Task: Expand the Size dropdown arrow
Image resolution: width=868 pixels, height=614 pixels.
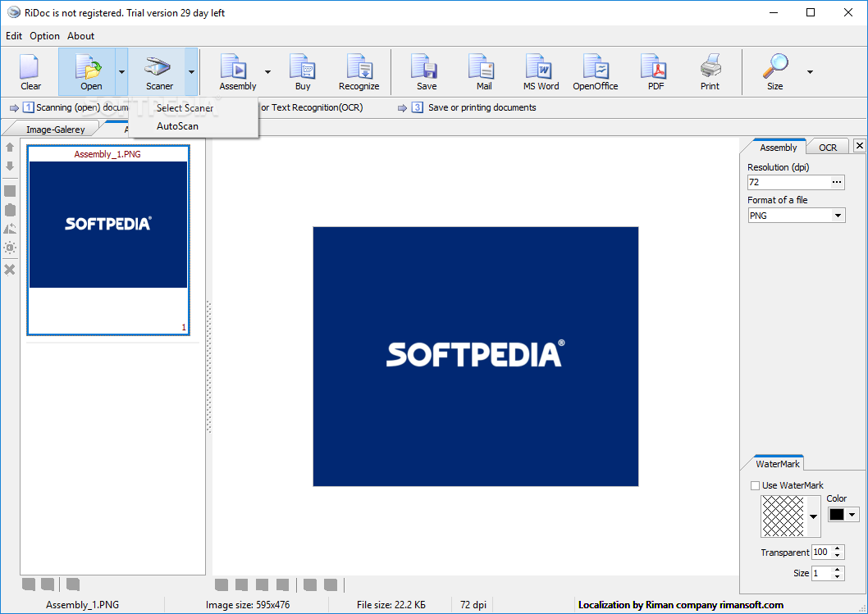Action: coord(810,72)
